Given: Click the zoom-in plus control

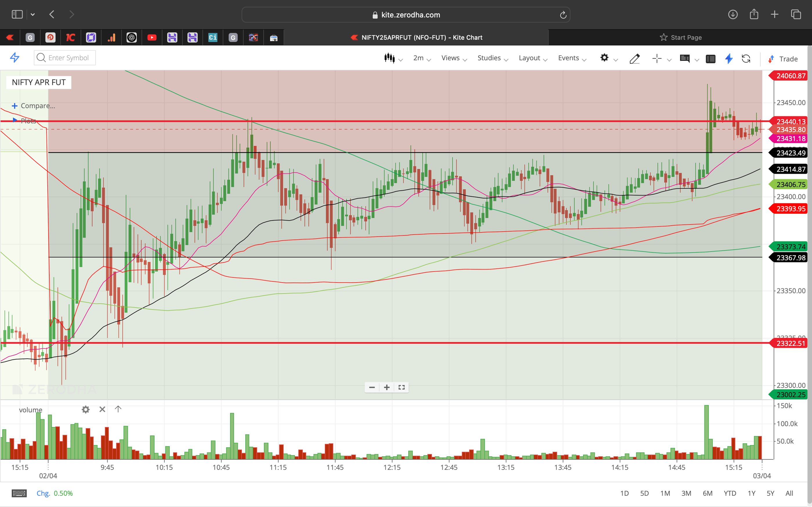Looking at the screenshot, I should pos(387,387).
